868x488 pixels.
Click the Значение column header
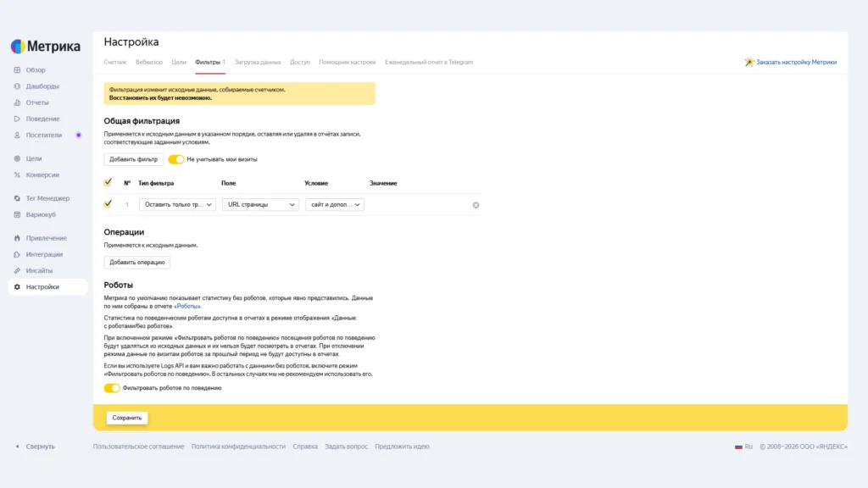[383, 183]
